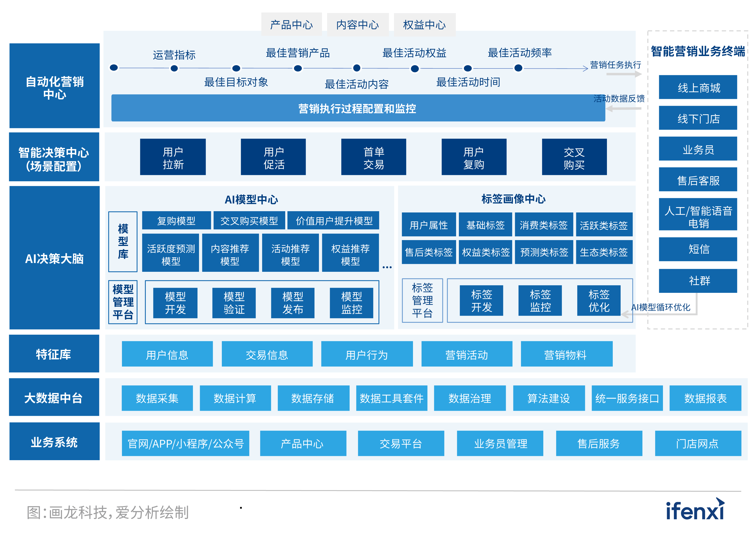The image size is (756, 538).
Task: Click the 售后客服 terminal box
Action: point(698,179)
